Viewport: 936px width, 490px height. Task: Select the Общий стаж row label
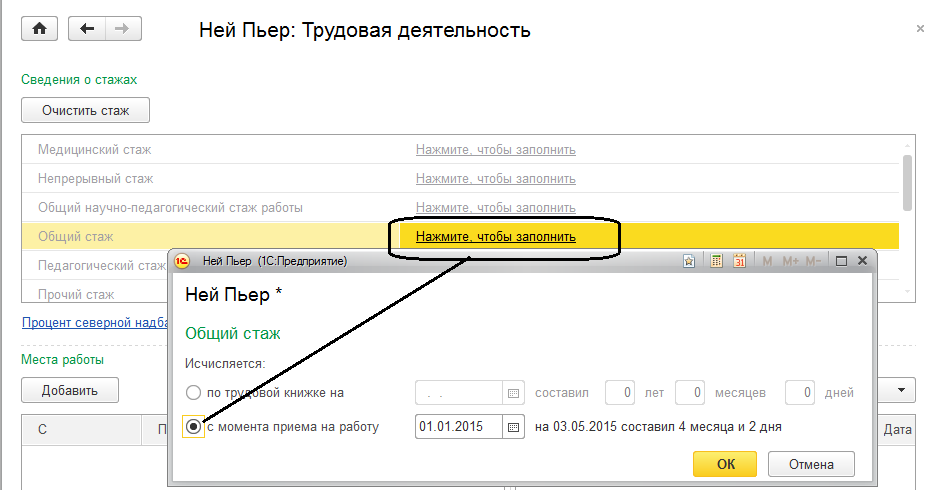[x=75, y=236]
